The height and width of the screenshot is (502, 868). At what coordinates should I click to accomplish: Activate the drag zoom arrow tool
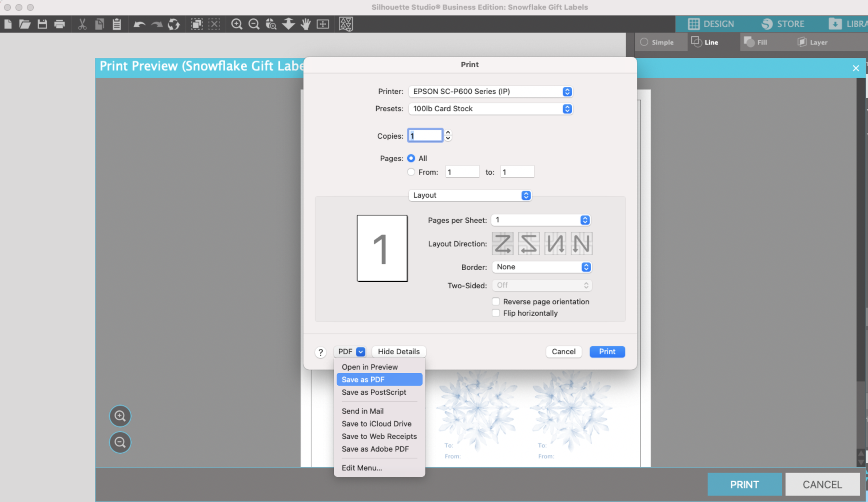[x=288, y=24]
